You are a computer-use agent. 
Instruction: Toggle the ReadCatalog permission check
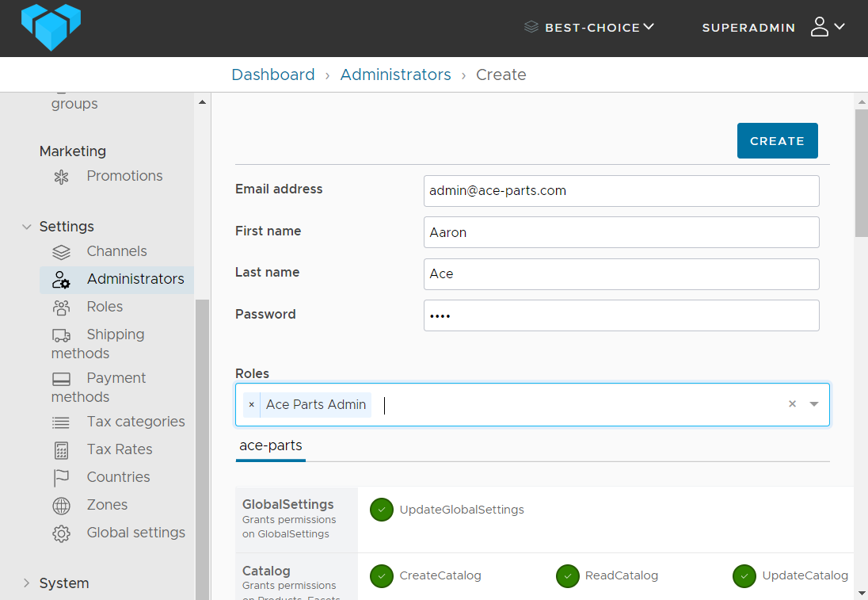(568, 576)
